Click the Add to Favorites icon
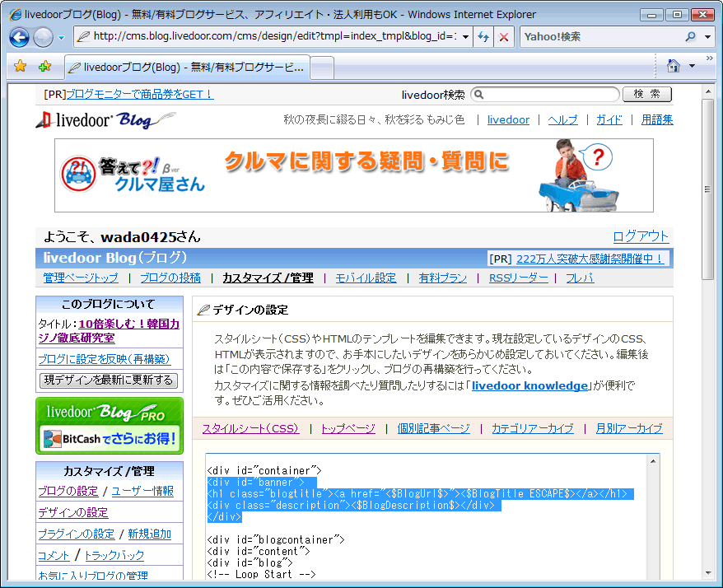 click(x=44, y=67)
